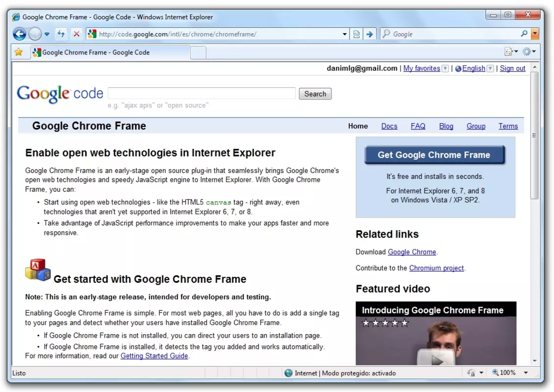Click the Google Chrome Frame page title
This screenshot has width=554, height=392.
(x=89, y=126)
